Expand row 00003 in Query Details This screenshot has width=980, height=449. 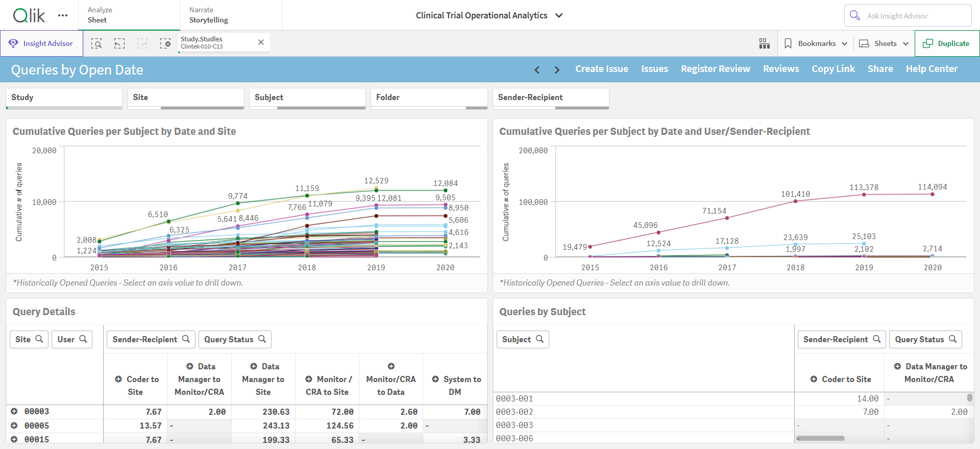tap(14, 411)
